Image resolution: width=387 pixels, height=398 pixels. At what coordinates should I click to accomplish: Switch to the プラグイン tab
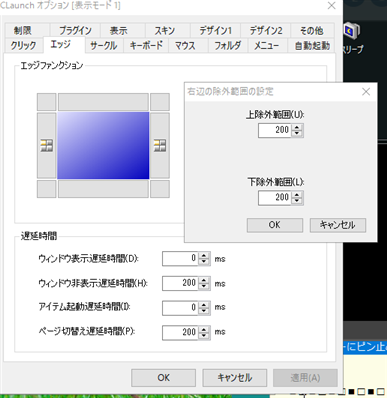[x=75, y=31]
